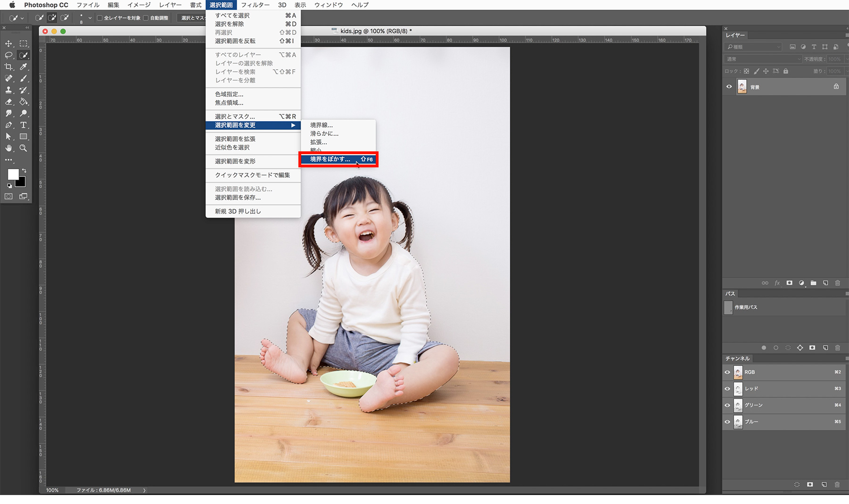This screenshot has height=504, width=849.
Task: Open the layer filter 種類 dropdown
Action: [753, 47]
